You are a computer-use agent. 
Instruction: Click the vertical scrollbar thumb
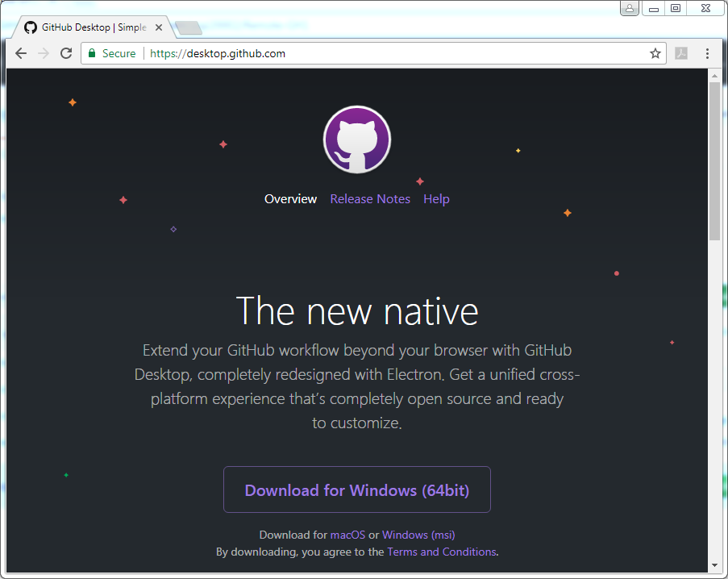714,161
